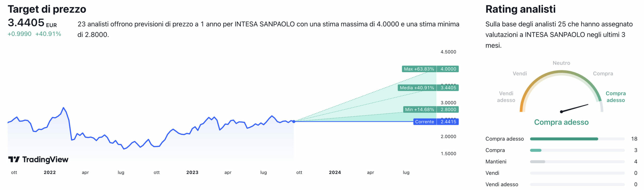The height and width of the screenshot is (190, 644).
Task: Click the +40.91% change percentage
Action: (48, 34)
